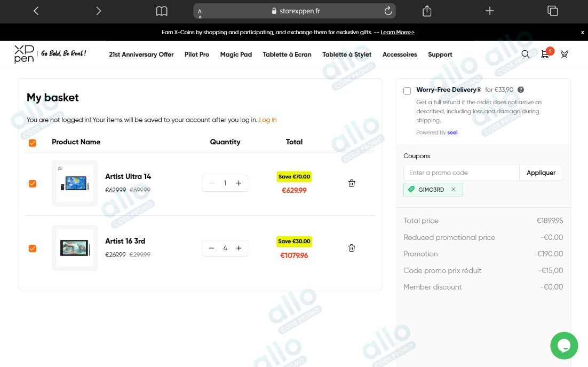This screenshot has width=588, height=367.
Task: Click the Artist 16 3rd product name
Action: (125, 241)
